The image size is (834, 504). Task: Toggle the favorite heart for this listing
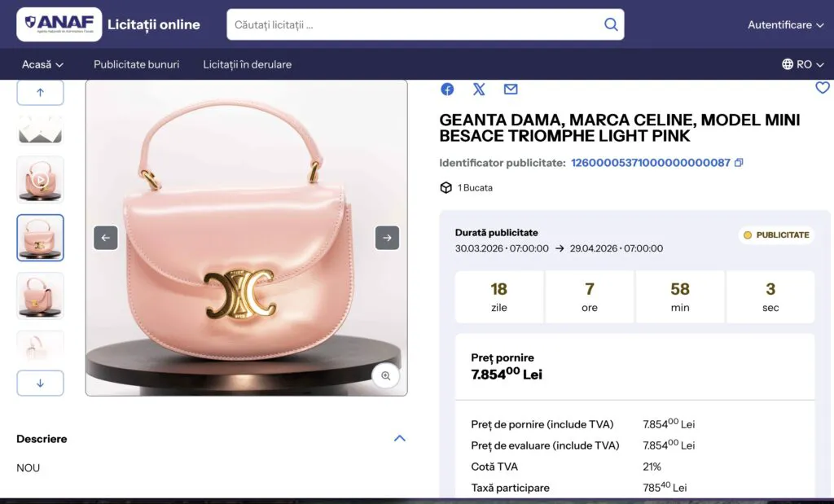822,88
